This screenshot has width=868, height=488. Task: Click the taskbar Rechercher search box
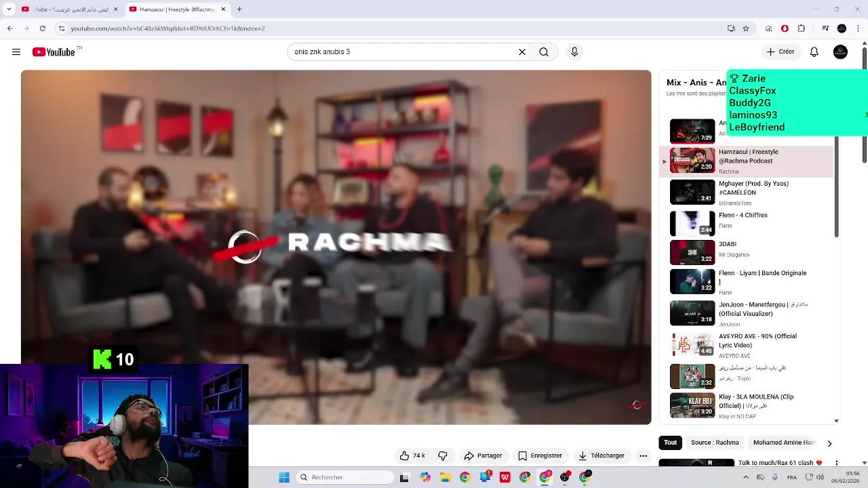(x=346, y=477)
